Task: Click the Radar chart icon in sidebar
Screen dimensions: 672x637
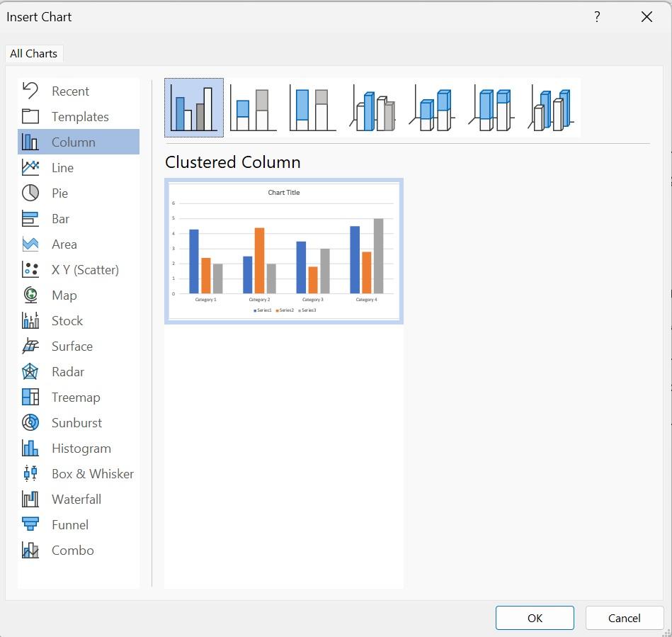Action: (x=30, y=371)
